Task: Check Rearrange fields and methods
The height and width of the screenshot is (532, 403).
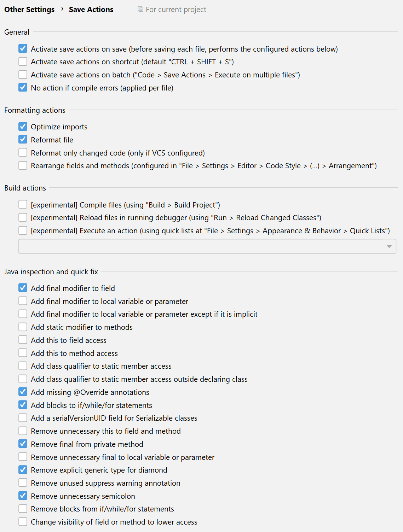Action: point(23,165)
